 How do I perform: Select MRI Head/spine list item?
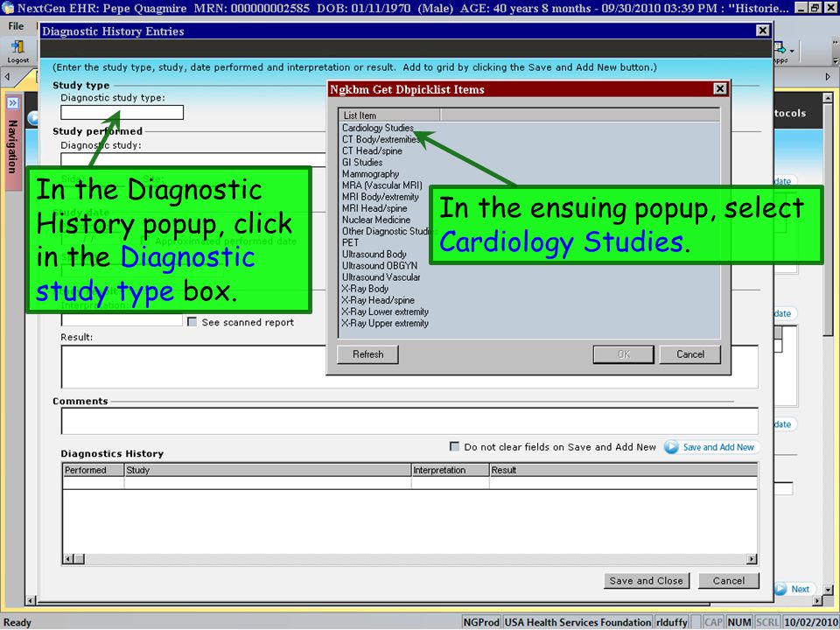coord(374,208)
